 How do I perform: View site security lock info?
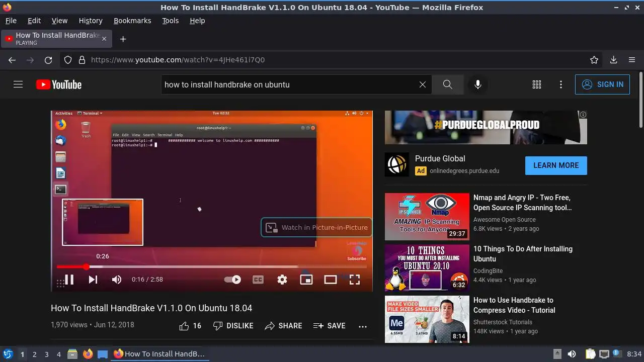[82, 60]
